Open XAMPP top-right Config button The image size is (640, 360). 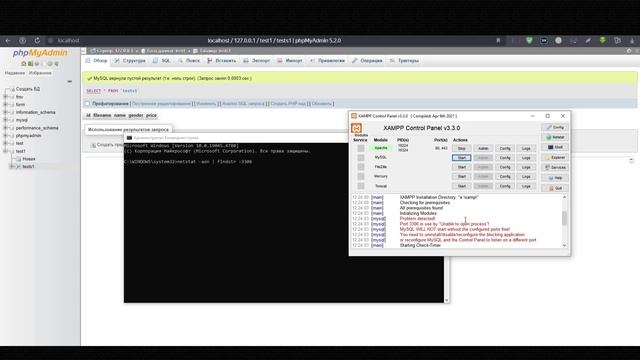555,127
